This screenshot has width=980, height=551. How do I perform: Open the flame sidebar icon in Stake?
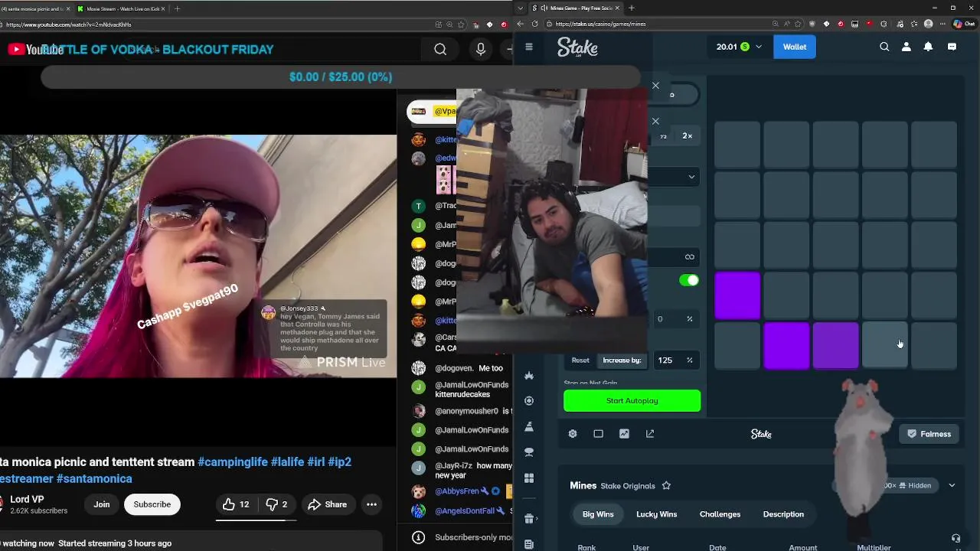tap(528, 376)
